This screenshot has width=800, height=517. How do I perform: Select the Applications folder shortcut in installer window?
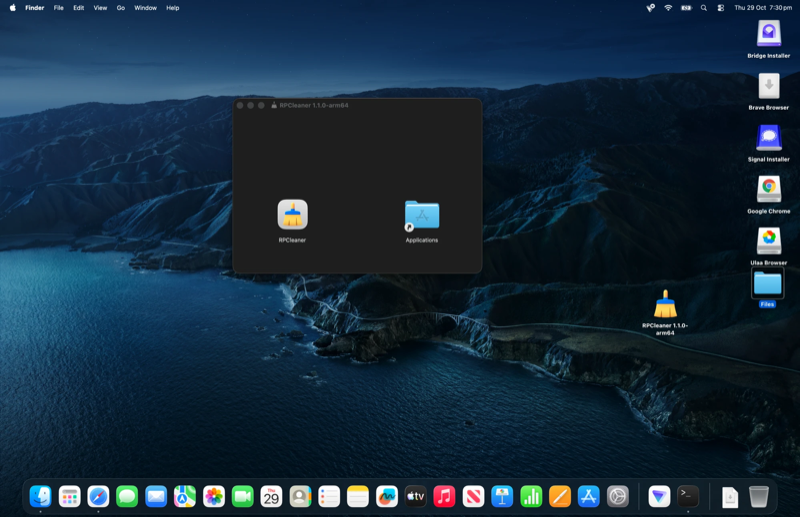(422, 215)
